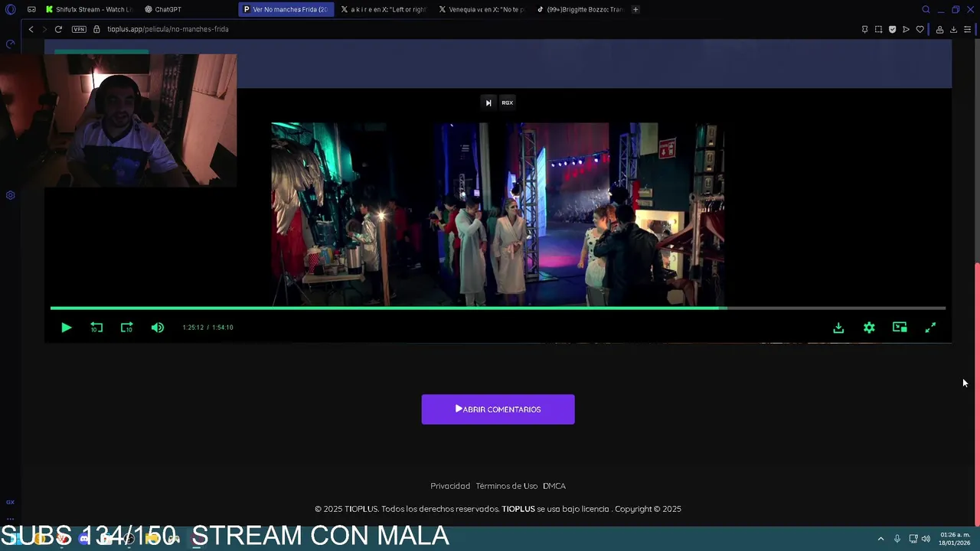Open browser downloads panel
Screen dimensions: 980x551
pyautogui.click(x=953, y=29)
